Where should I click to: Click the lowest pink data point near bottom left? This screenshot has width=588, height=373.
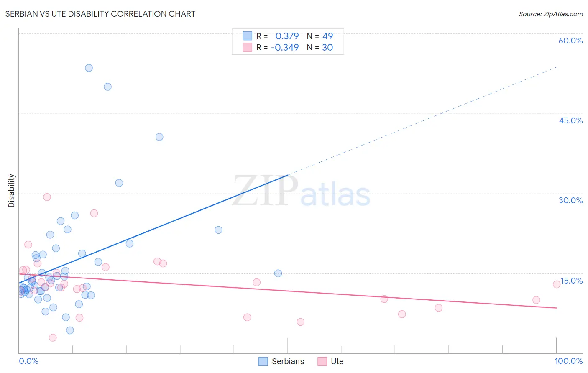(x=53, y=337)
